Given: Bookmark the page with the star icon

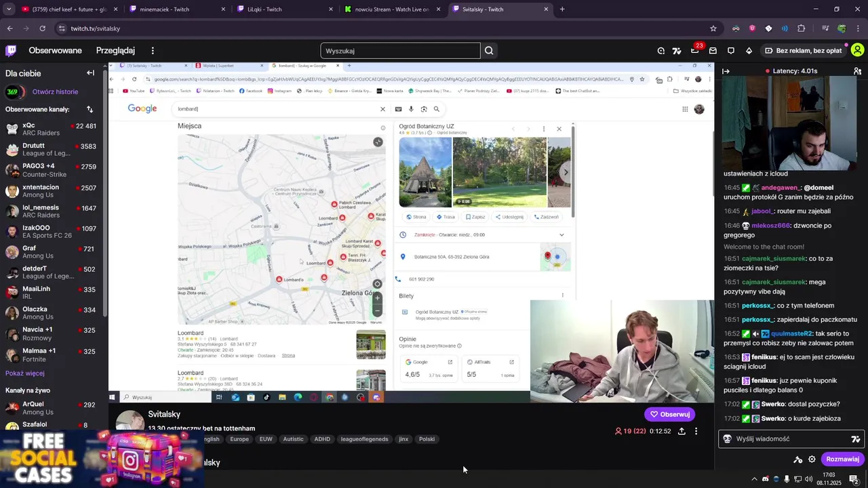Looking at the screenshot, I should (713, 28).
